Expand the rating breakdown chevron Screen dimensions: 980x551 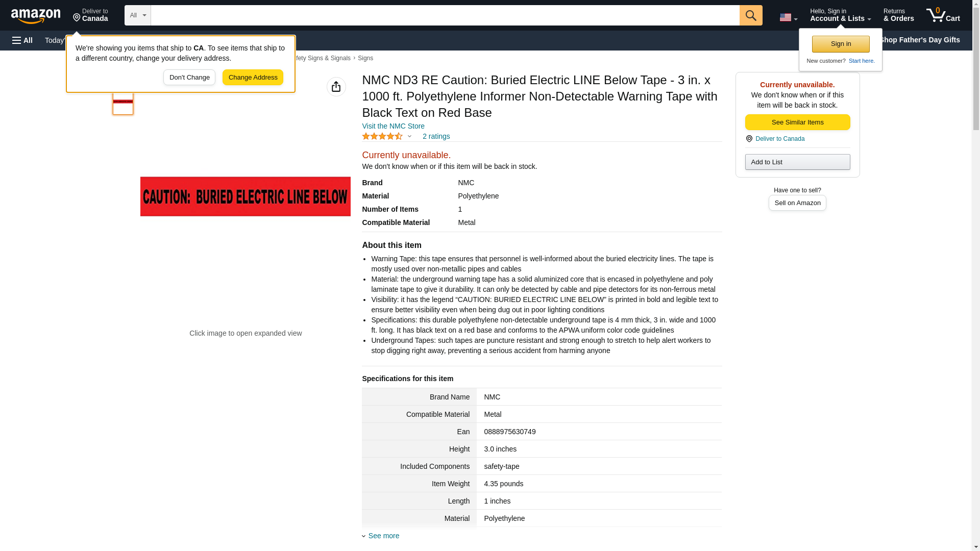tap(409, 136)
